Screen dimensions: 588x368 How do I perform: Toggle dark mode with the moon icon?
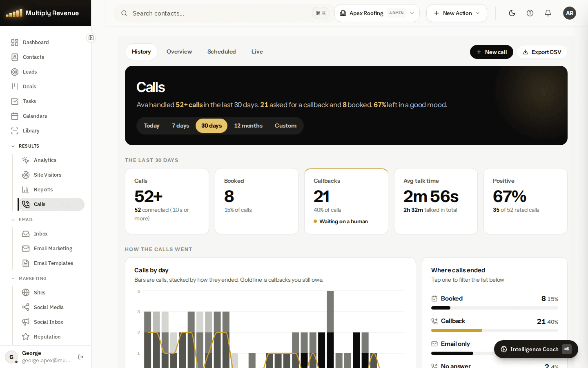tap(512, 13)
